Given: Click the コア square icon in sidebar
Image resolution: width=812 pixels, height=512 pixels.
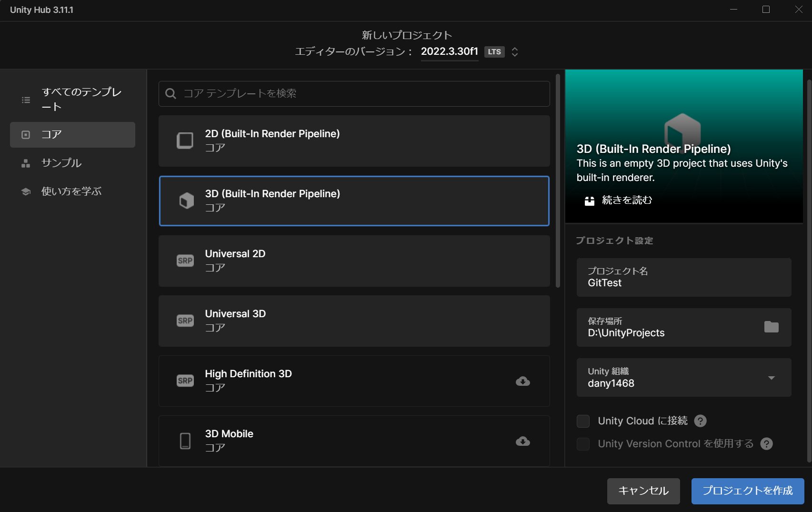Looking at the screenshot, I should tap(26, 135).
